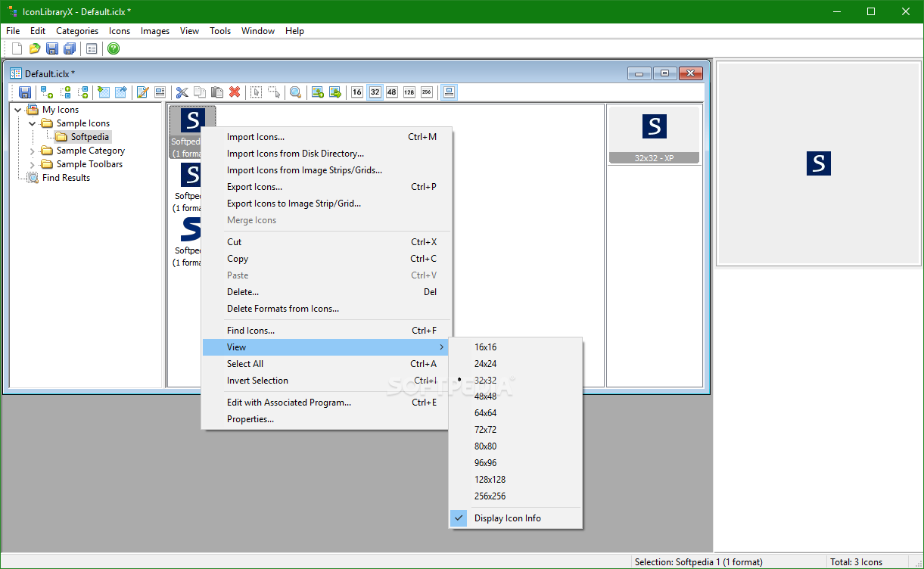Screen dimensions: 924x569
Task: Select 48x48 view size option
Action: pos(516,396)
